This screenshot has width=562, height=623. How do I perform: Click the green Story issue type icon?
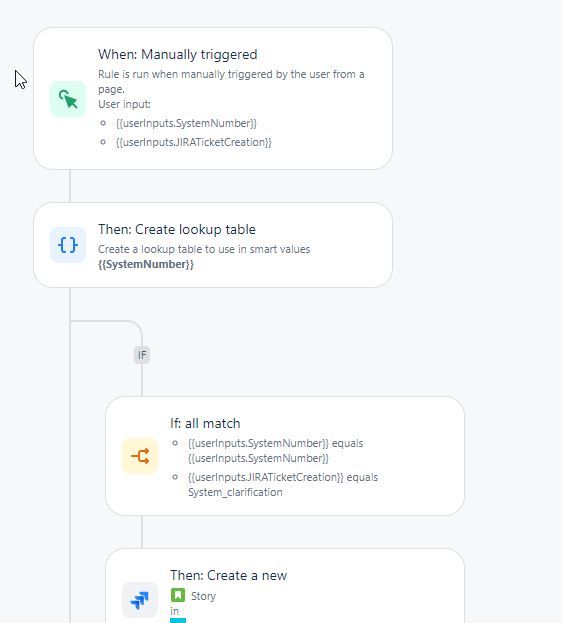[178, 596]
